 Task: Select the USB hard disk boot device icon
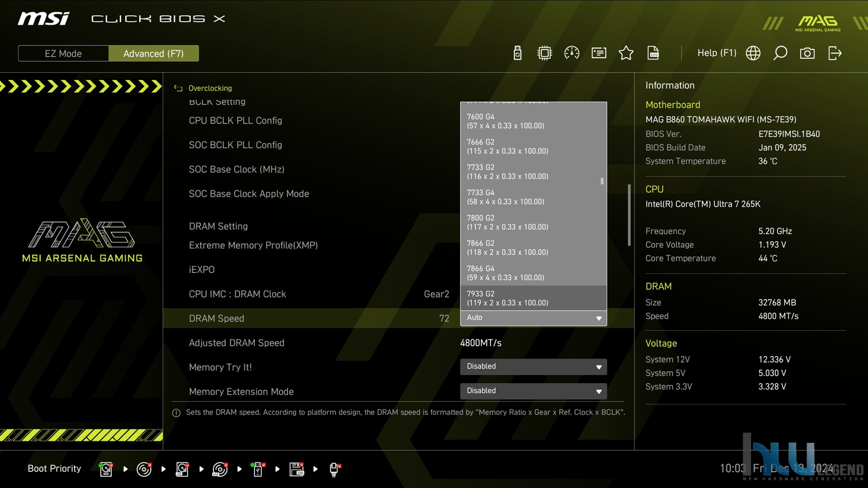pos(182,469)
